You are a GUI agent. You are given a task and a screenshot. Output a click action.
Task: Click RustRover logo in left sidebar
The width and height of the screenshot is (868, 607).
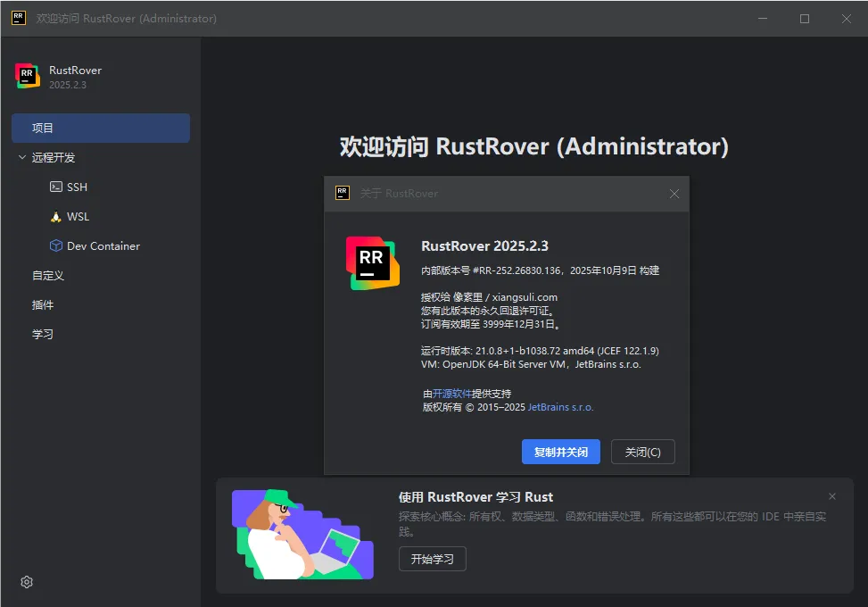(28, 77)
